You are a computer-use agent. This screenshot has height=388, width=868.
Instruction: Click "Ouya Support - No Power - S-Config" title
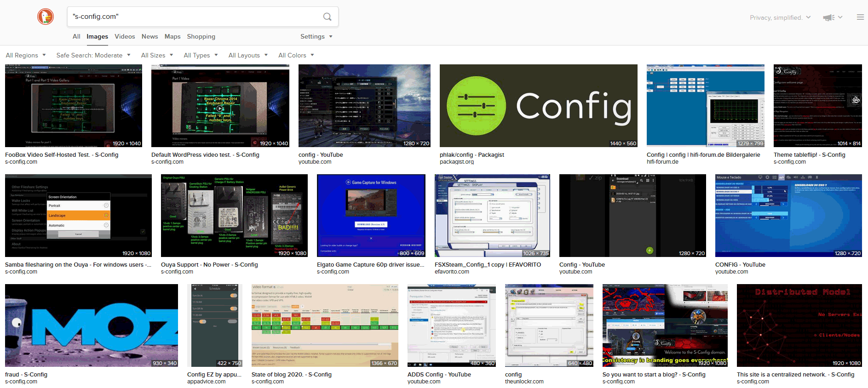click(x=209, y=265)
